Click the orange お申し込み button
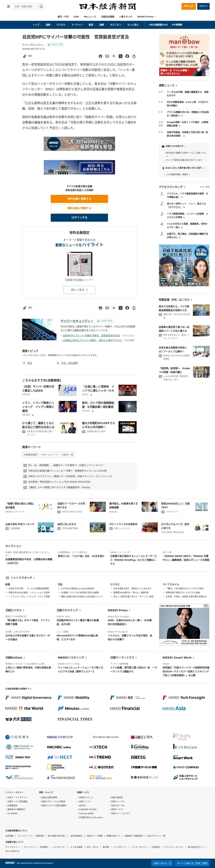This screenshot has width=215, height=868. 189,6
